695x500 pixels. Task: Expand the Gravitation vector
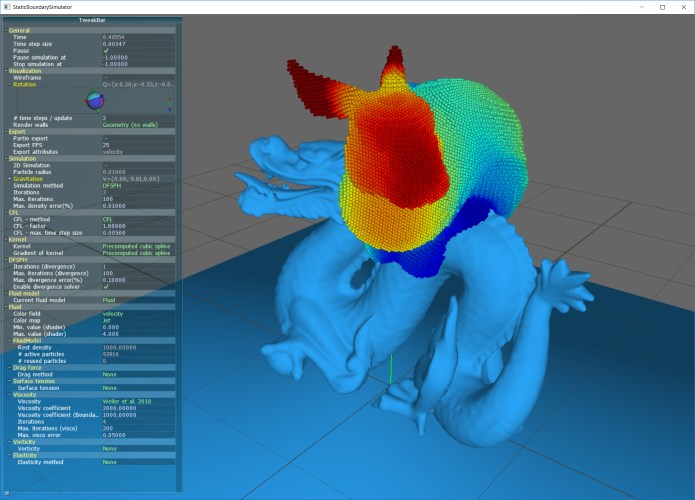[10, 179]
